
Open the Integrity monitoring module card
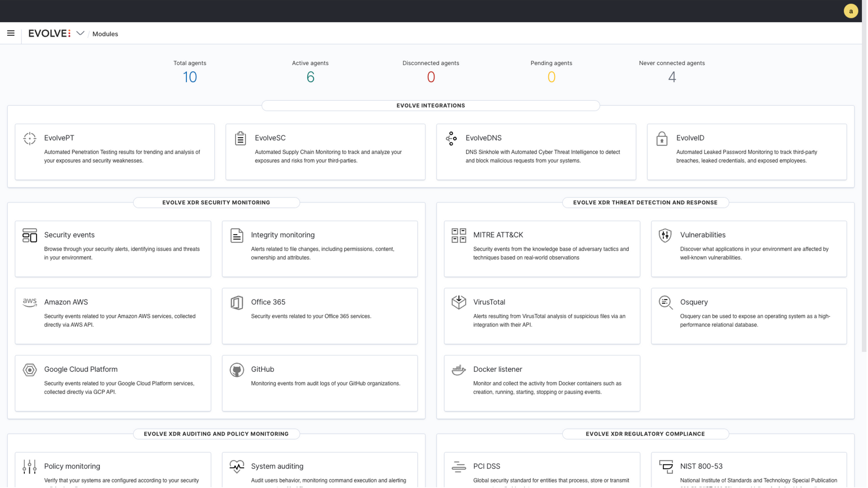pos(320,249)
